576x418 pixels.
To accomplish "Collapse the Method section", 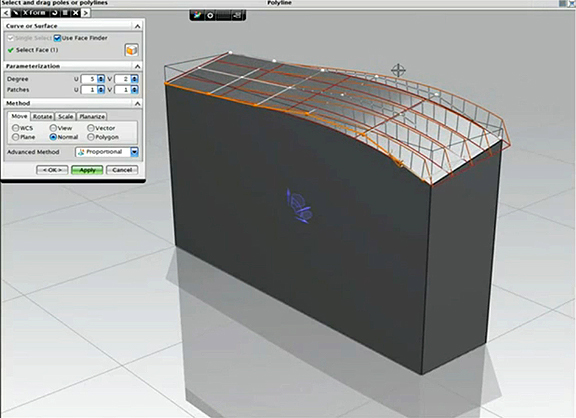I will coord(137,103).
